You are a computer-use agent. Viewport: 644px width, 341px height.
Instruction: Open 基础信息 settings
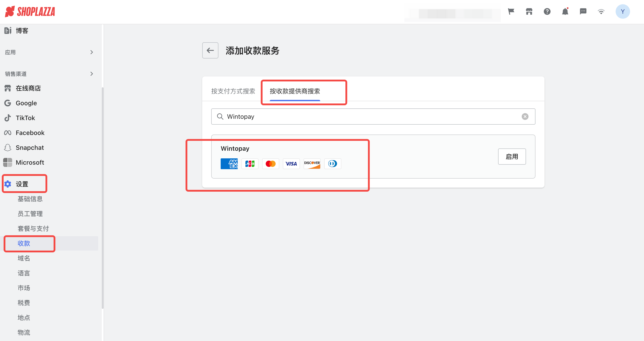pos(30,199)
